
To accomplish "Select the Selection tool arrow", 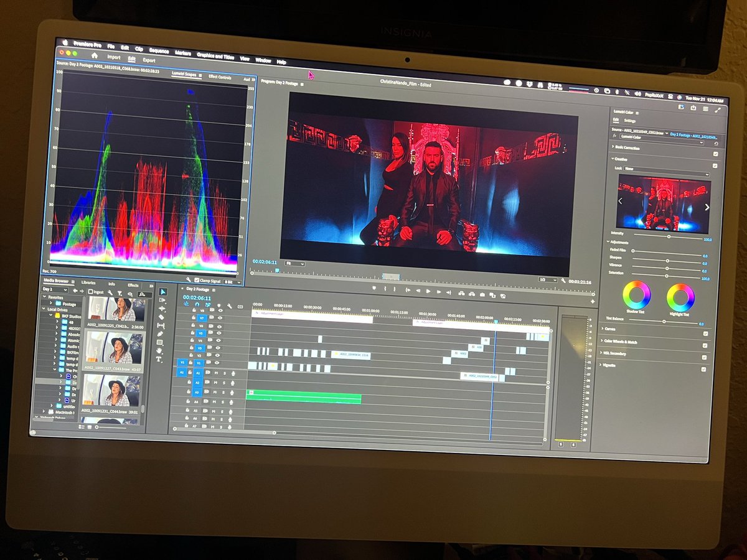I will coord(162,292).
